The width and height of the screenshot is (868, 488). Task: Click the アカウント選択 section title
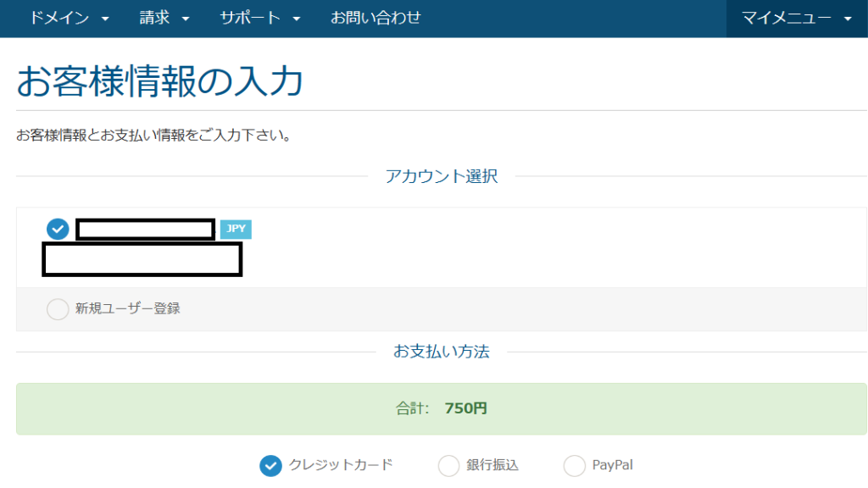coord(441,176)
